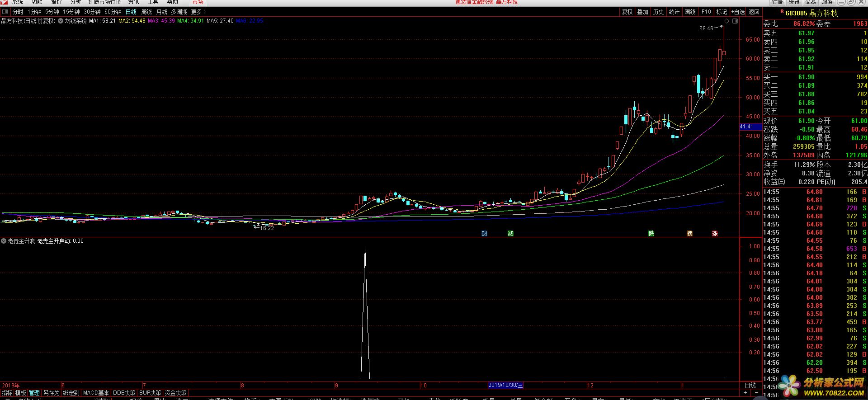Click the small panel icon beside the diamond
868x400 pixels.
(x=735, y=21)
